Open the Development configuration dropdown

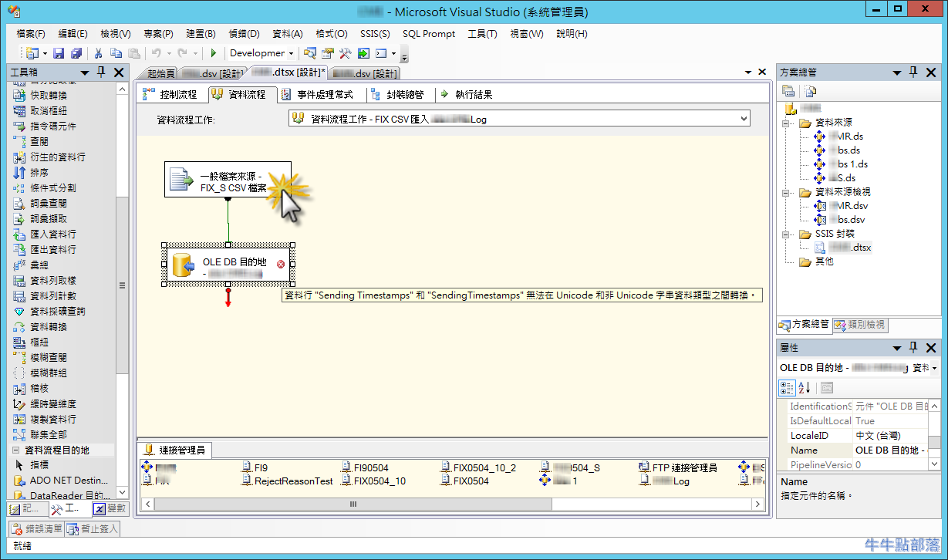point(291,53)
